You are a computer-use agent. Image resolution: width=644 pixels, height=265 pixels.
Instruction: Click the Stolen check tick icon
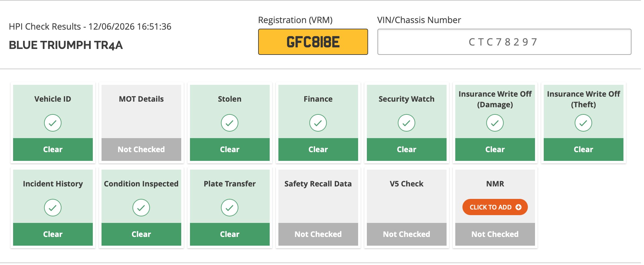(230, 123)
